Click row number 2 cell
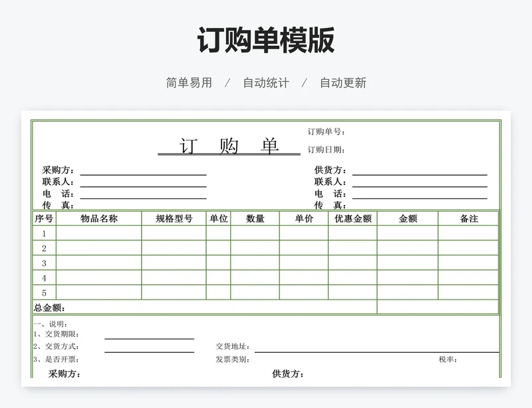This screenshot has width=532, height=408. tap(44, 248)
